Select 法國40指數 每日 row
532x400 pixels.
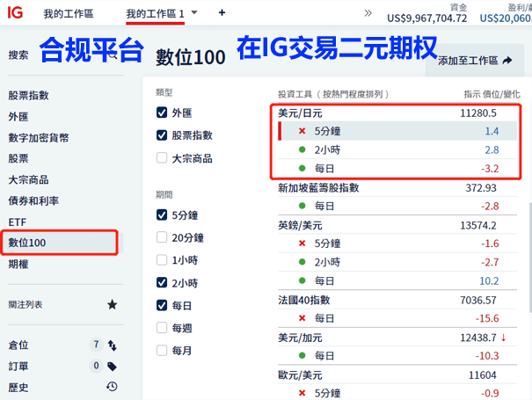point(397,318)
